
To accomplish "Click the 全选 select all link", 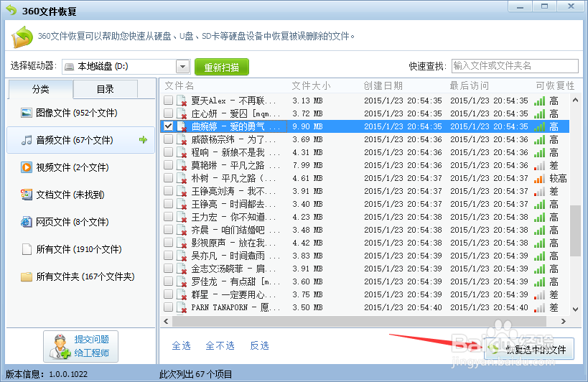I will click(181, 345).
